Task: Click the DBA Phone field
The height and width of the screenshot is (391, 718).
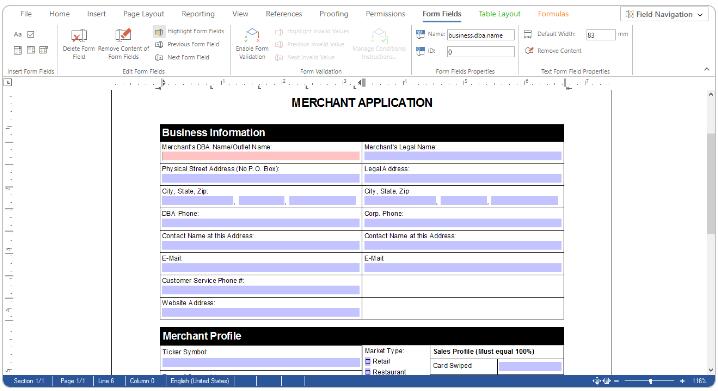Action: pos(261,223)
